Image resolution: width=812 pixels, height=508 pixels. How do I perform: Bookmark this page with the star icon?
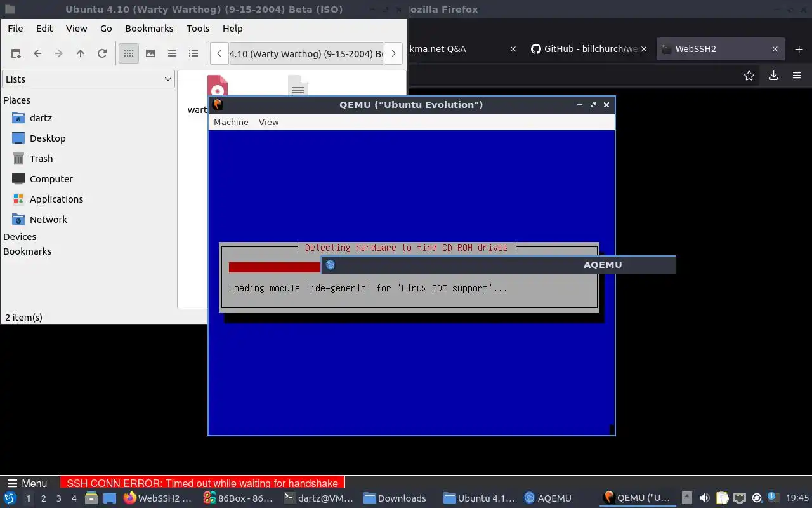coord(749,76)
